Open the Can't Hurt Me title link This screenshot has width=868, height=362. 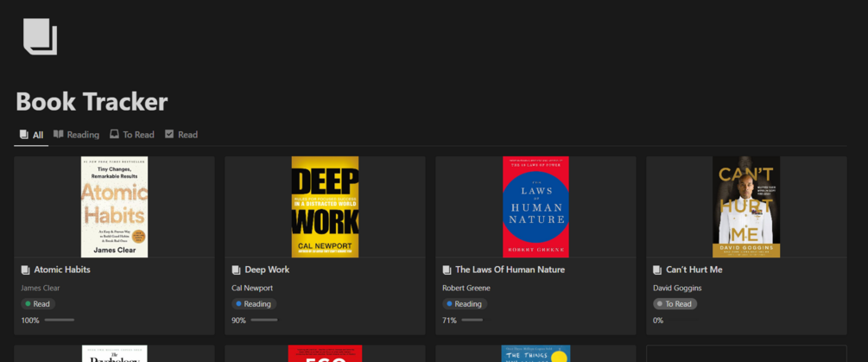(x=694, y=270)
